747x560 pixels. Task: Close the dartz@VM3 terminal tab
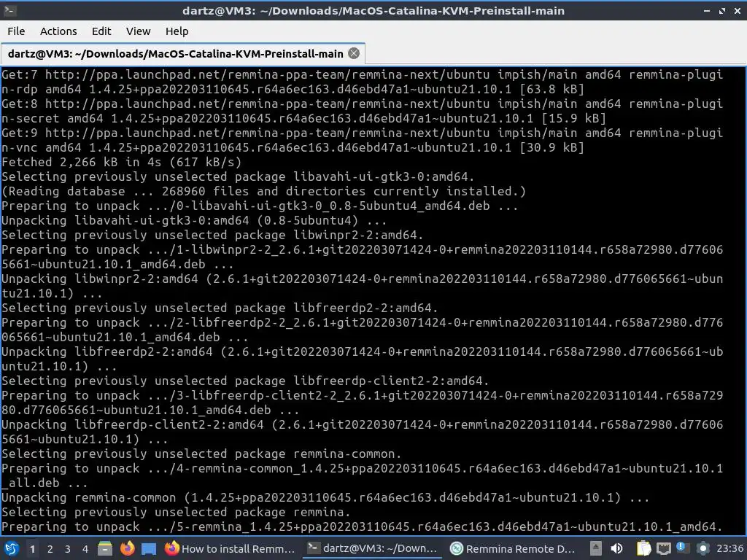(354, 53)
